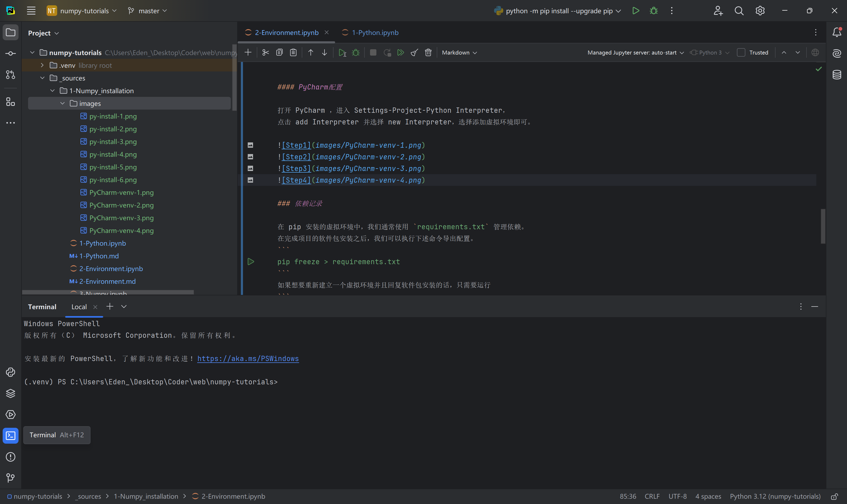The height and width of the screenshot is (504, 847).
Task: Paste cell below
Action: (x=294, y=52)
